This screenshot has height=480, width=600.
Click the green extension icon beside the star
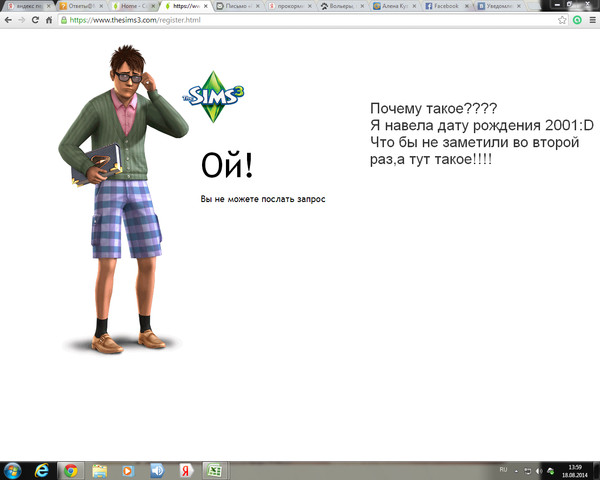tap(577, 20)
